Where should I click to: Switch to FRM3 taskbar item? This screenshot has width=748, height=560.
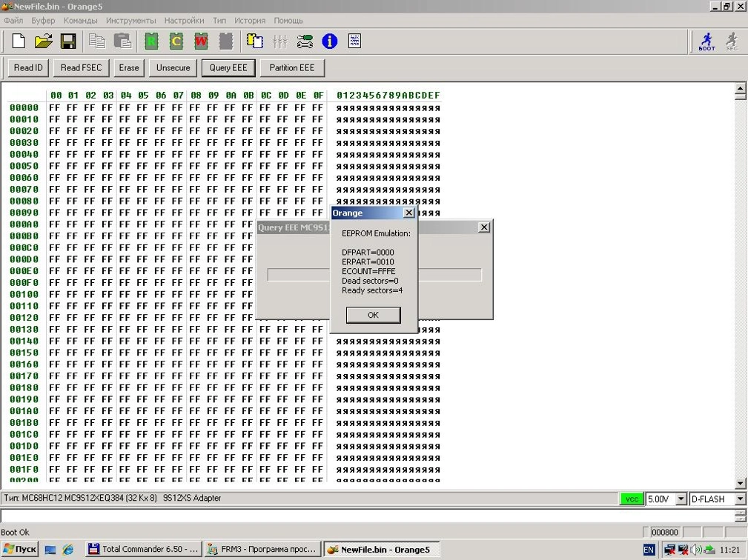coord(263,550)
